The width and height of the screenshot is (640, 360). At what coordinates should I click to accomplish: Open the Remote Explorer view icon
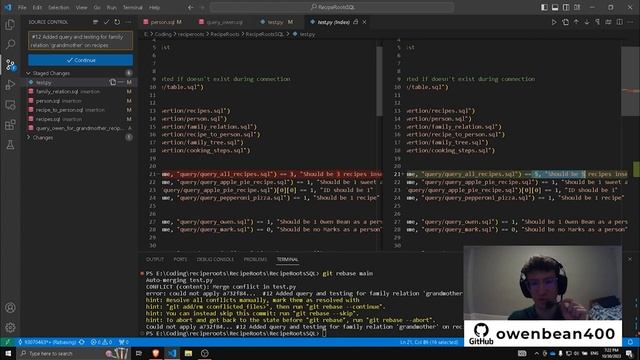tap(10, 105)
